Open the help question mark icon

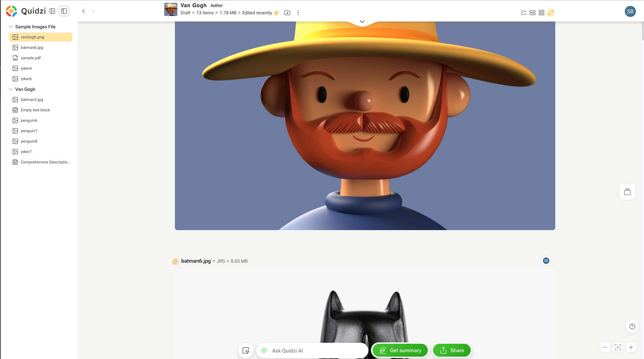pyautogui.click(x=632, y=326)
